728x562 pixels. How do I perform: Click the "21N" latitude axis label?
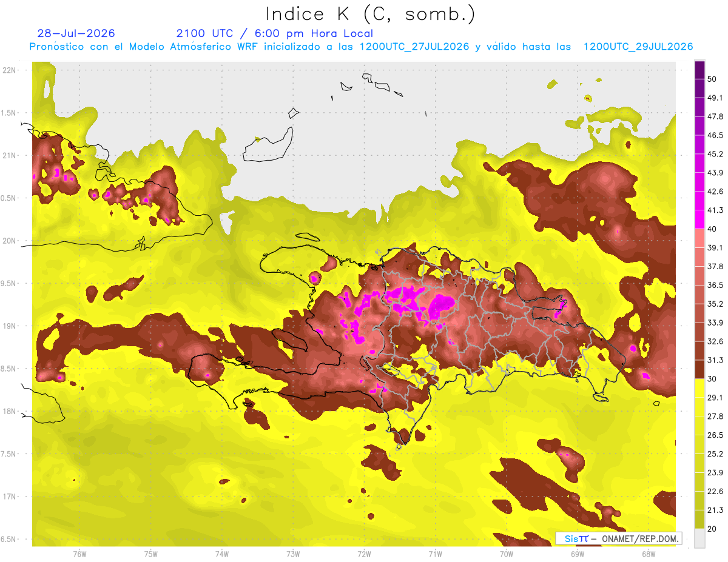click(10, 155)
